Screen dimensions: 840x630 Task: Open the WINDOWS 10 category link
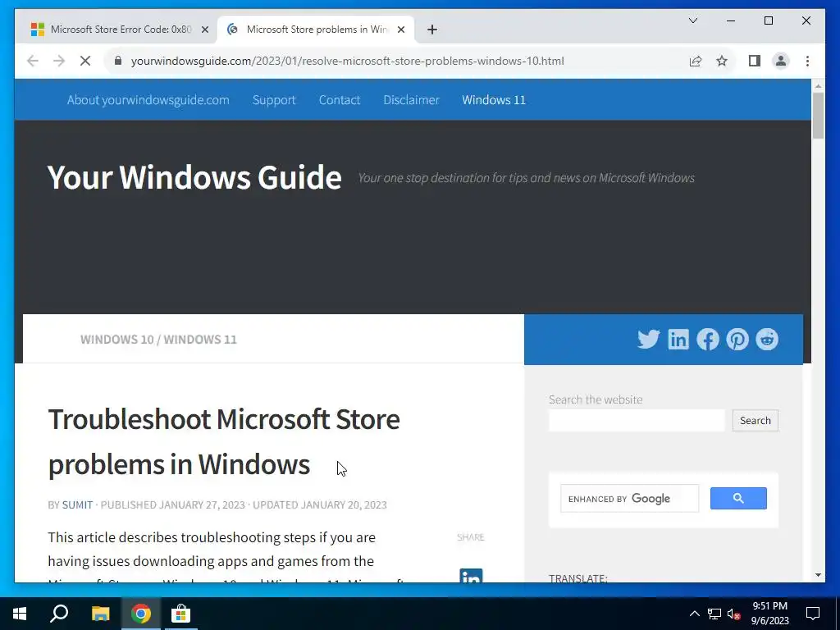coord(116,340)
